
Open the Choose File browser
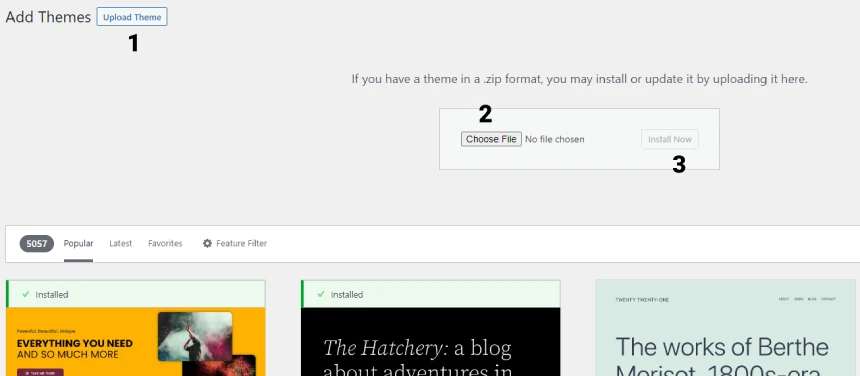[x=491, y=139]
